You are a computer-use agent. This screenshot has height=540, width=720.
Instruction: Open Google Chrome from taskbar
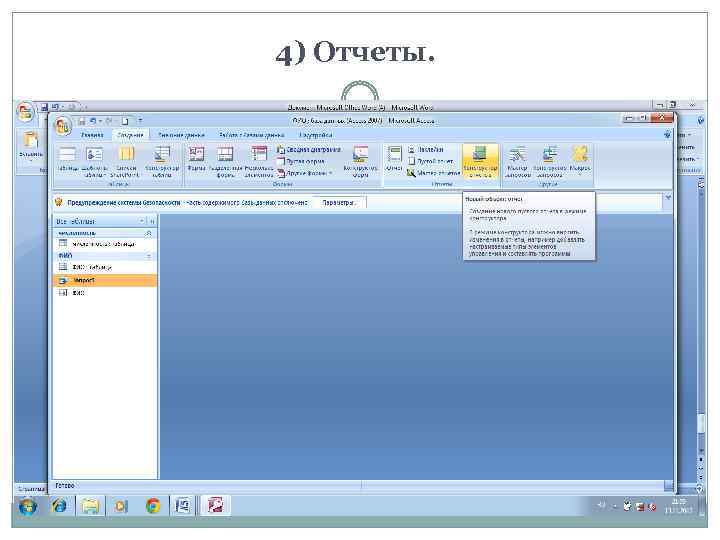(153, 506)
